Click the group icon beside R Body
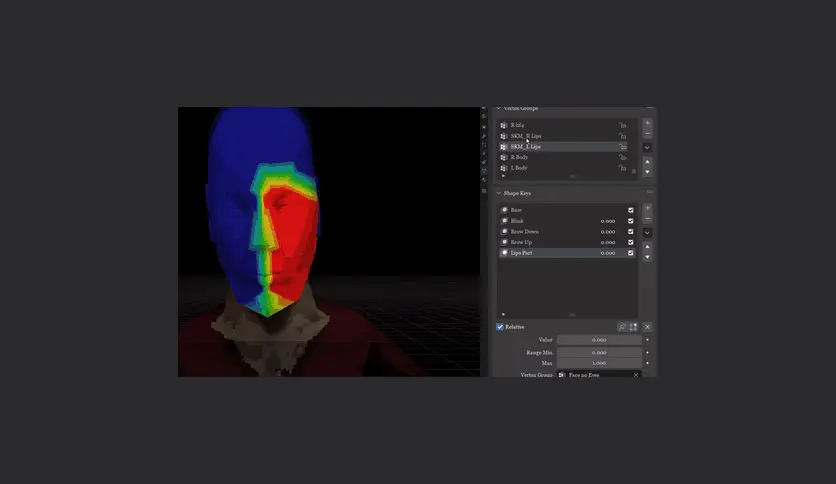The width and height of the screenshot is (836, 484). click(504, 157)
